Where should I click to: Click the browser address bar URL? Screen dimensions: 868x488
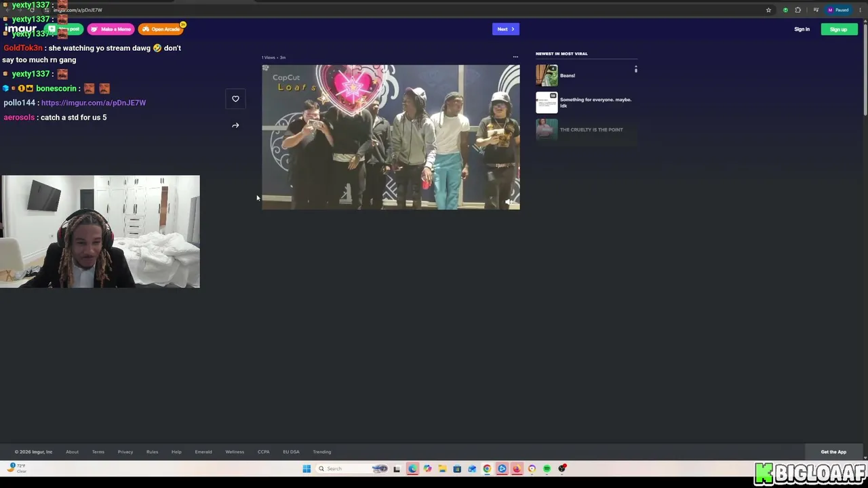pyautogui.click(x=78, y=10)
